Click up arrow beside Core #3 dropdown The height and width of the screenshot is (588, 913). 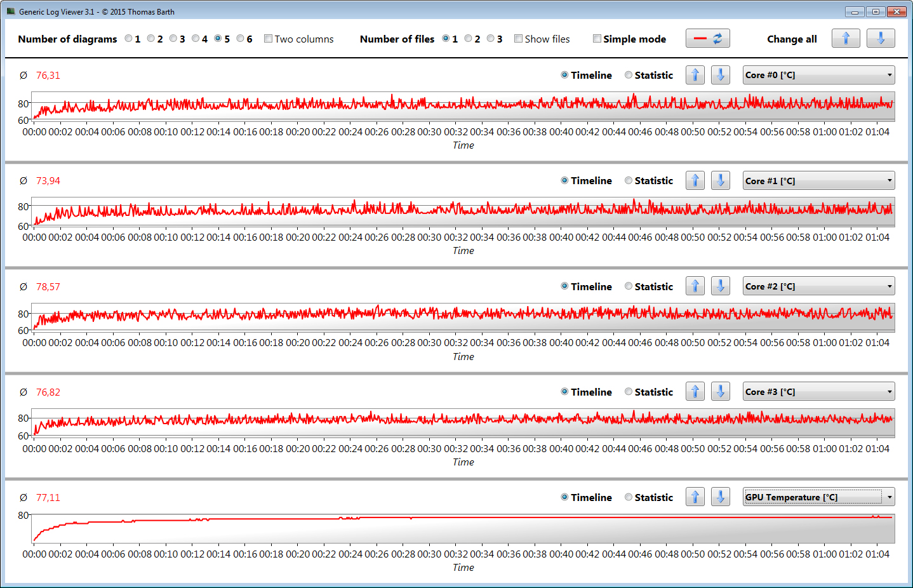pyautogui.click(x=695, y=392)
